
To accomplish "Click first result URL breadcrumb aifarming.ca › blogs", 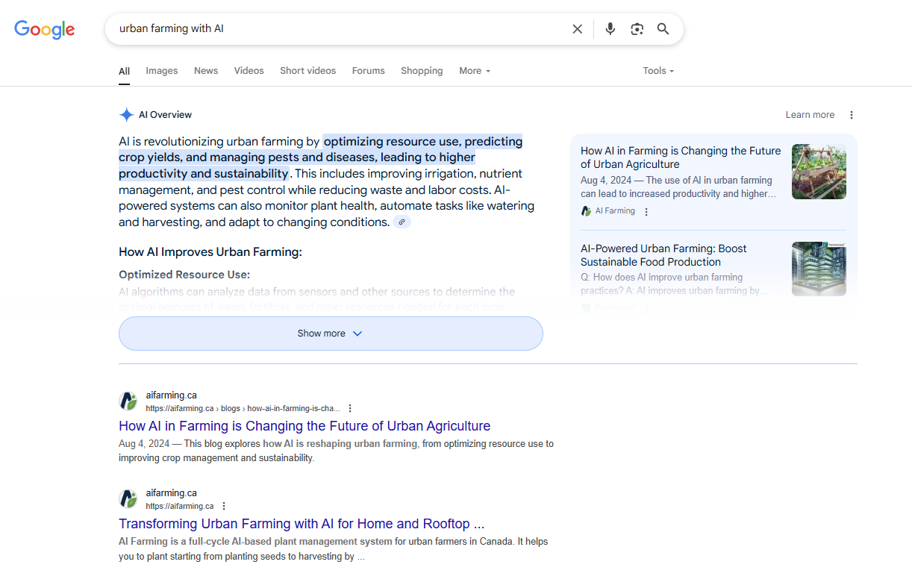I will click(243, 409).
